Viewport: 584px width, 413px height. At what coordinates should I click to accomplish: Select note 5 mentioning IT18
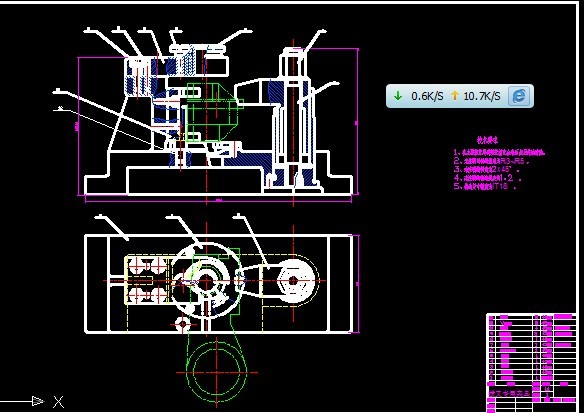(485, 186)
